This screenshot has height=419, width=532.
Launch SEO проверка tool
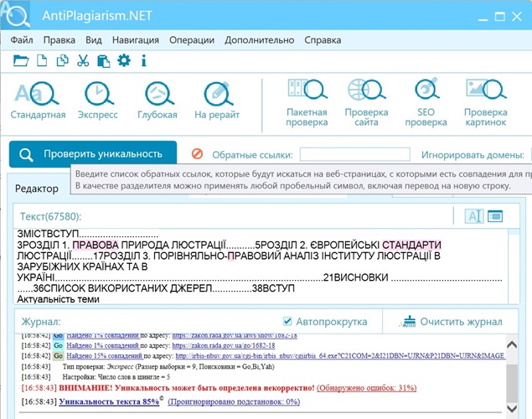tap(426, 103)
